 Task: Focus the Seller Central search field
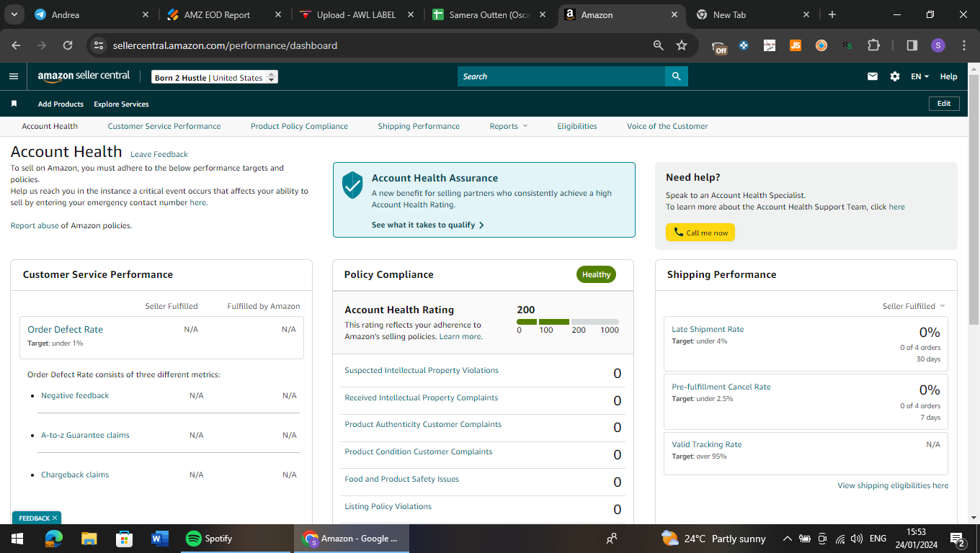click(x=561, y=76)
